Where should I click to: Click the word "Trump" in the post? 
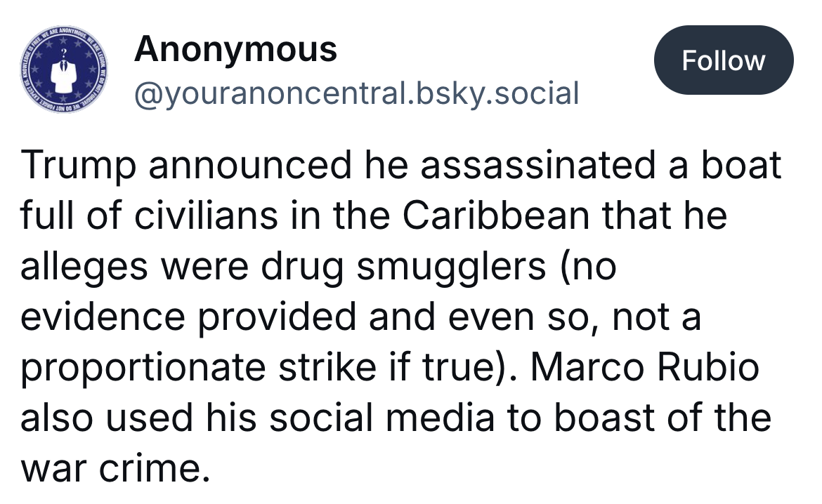click(x=75, y=166)
